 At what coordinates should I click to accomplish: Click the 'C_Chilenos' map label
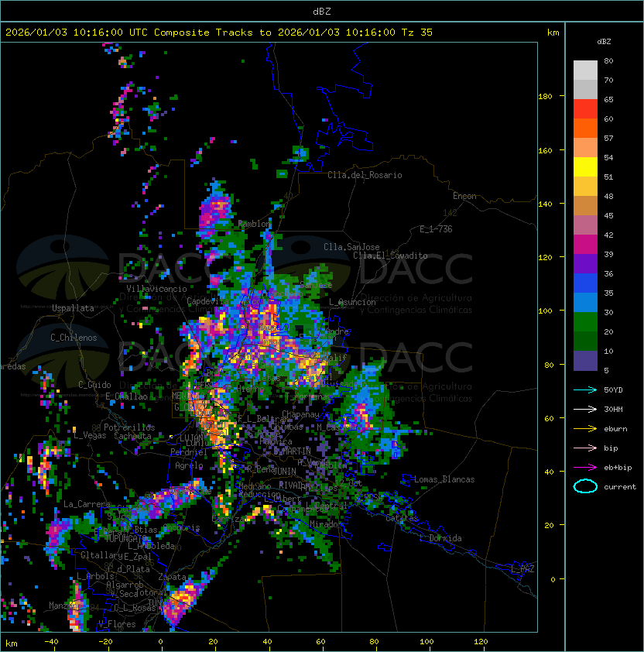[74, 338]
